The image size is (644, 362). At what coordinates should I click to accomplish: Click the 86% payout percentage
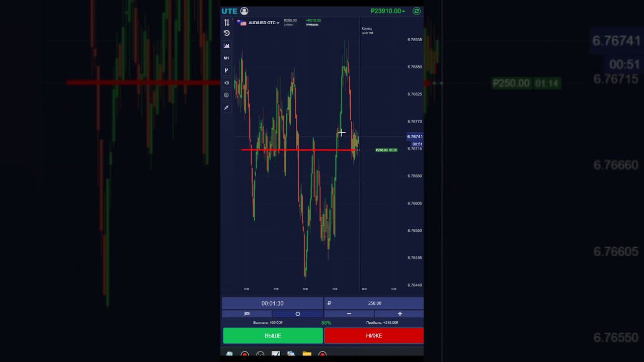[326, 323]
